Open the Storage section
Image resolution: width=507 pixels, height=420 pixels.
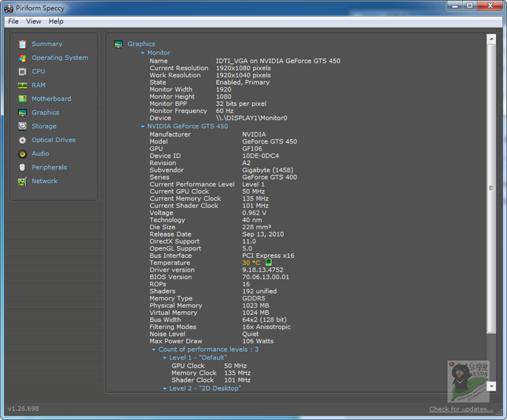click(44, 126)
